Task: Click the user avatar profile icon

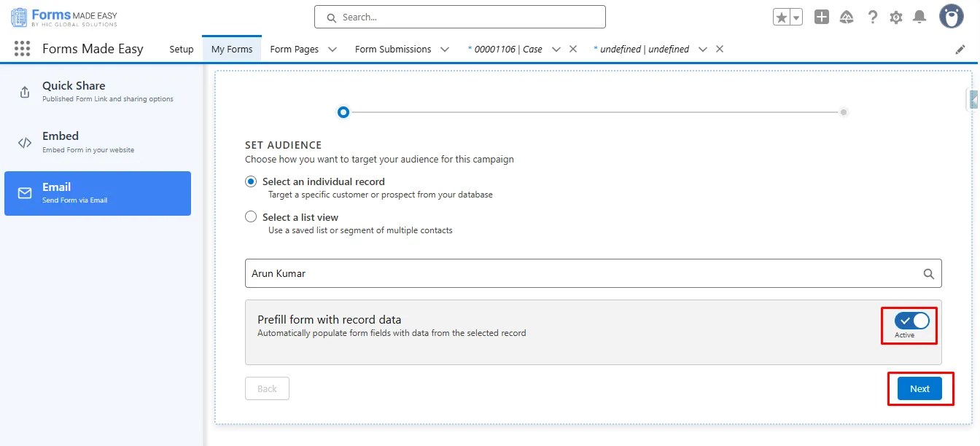Action: [952, 16]
